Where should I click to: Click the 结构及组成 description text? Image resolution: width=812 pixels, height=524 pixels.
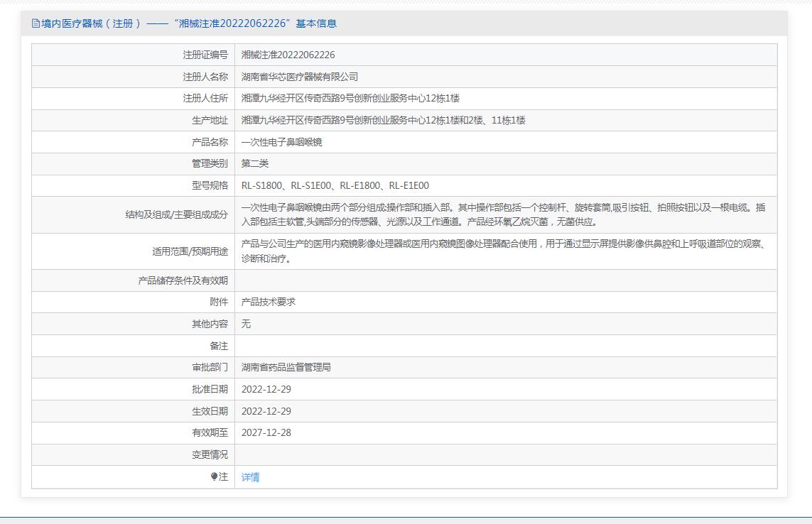[x=503, y=214]
